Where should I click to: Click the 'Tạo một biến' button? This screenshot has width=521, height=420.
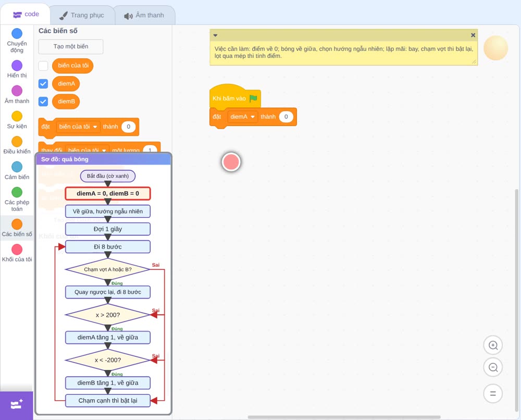[71, 46]
